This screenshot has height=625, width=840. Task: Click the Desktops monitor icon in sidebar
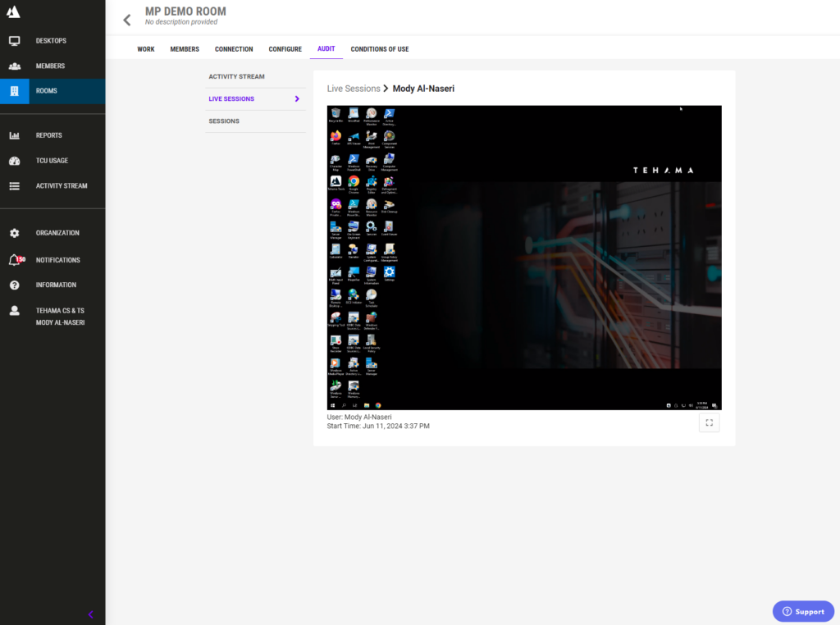coord(15,41)
